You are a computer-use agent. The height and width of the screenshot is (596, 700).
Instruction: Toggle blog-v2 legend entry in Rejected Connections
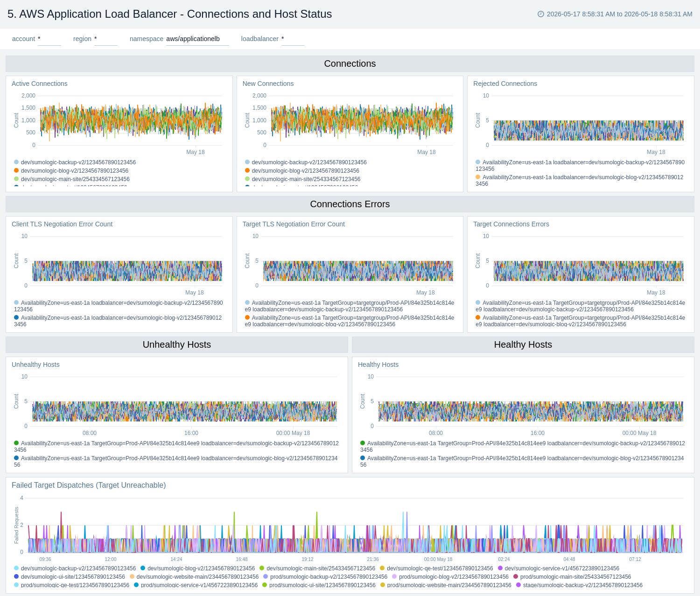[x=580, y=181]
